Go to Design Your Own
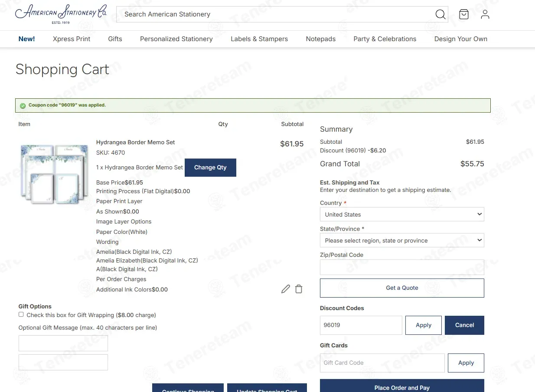Viewport: 535px width, 392px height. click(461, 39)
